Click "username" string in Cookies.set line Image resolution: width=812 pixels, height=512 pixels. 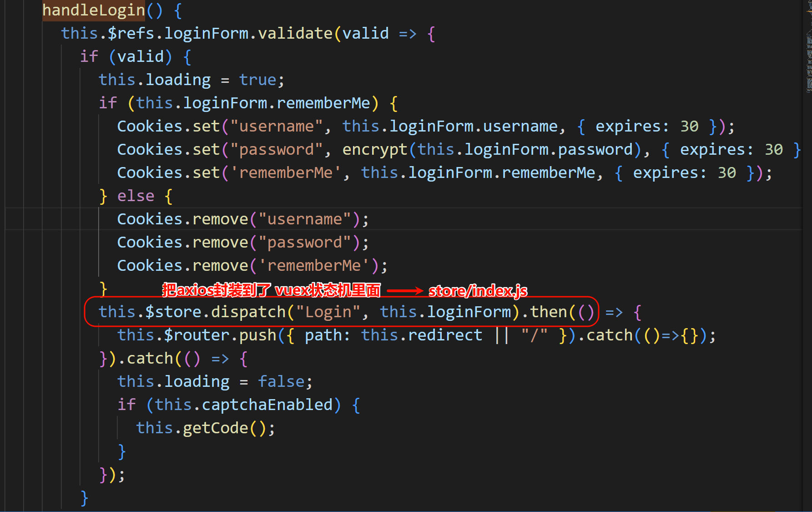point(276,126)
